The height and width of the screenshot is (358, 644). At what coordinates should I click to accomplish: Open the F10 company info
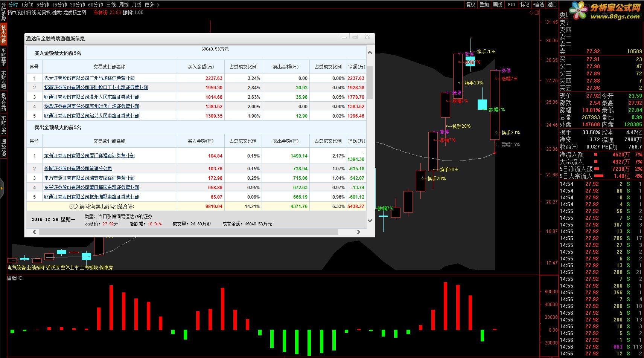pos(511,5)
